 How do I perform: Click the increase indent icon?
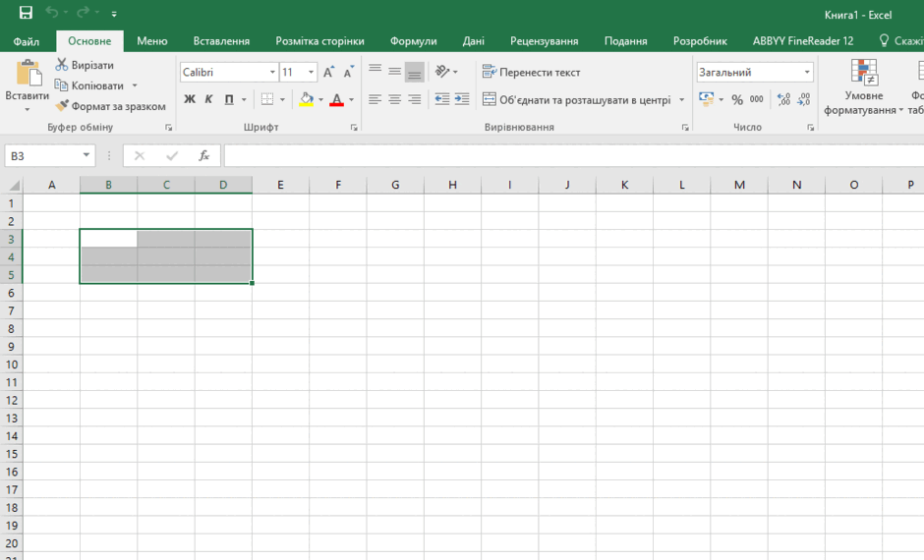[x=462, y=99]
